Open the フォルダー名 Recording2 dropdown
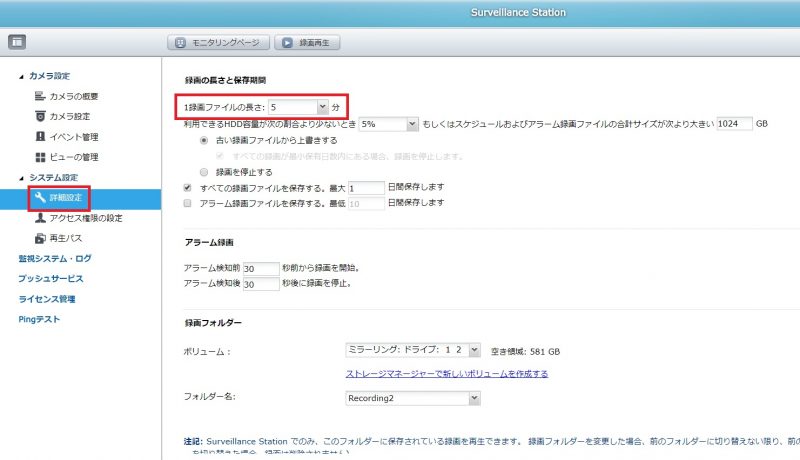 coord(413,398)
